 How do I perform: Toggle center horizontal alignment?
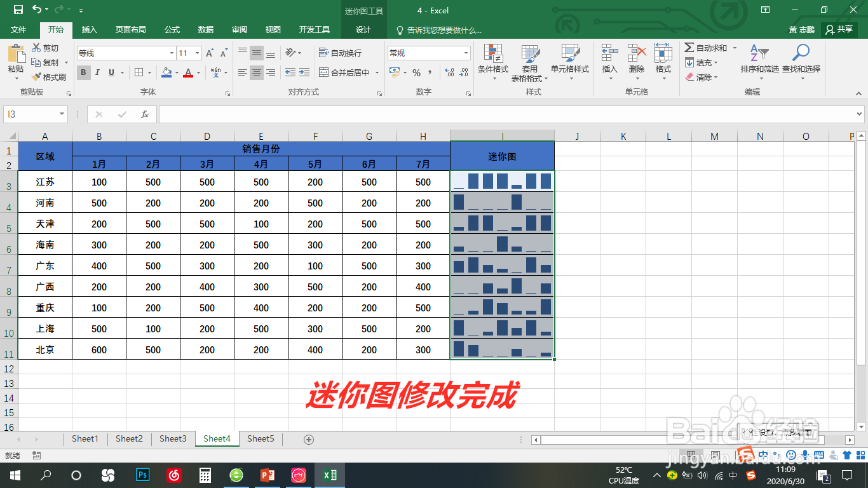(257, 72)
